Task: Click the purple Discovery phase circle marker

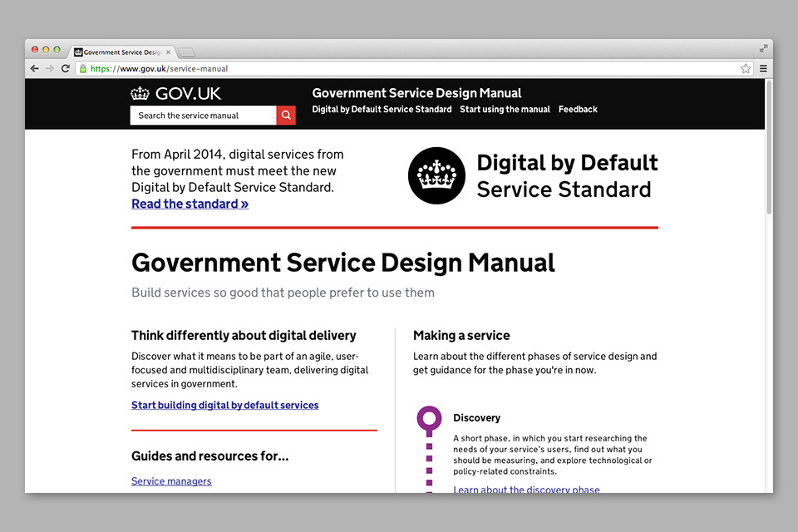Action: coord(429,419)
